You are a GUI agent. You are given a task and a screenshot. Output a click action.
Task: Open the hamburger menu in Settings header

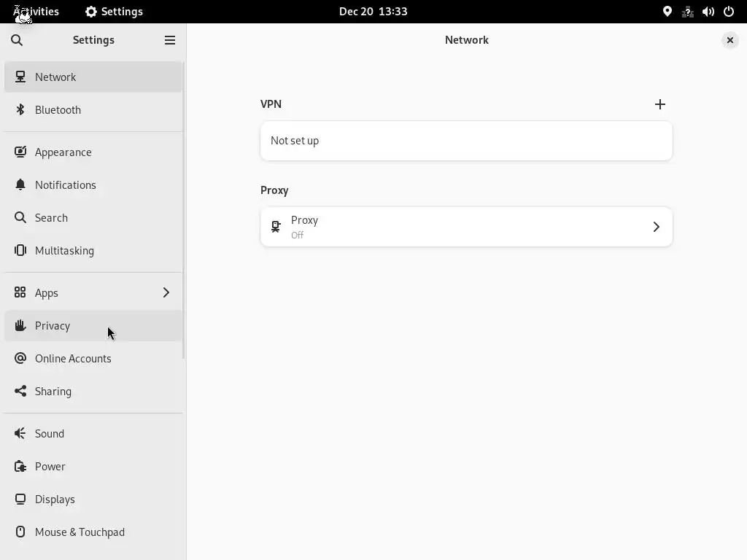[169, 40]
